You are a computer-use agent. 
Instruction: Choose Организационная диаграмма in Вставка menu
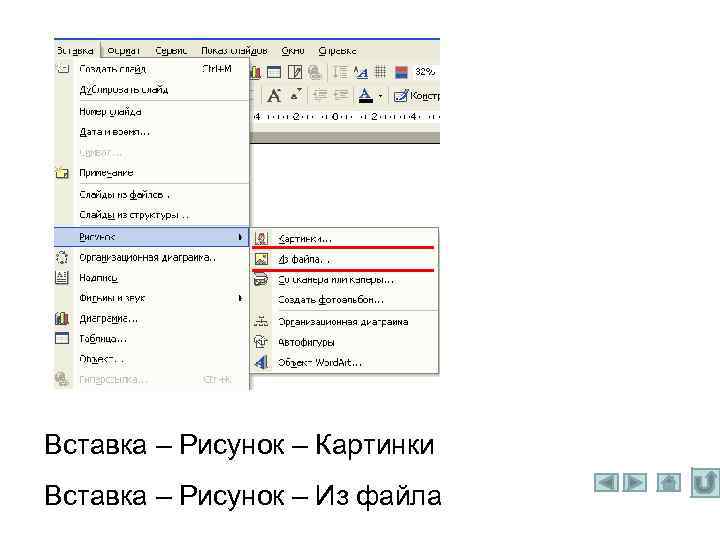[152, 258]
